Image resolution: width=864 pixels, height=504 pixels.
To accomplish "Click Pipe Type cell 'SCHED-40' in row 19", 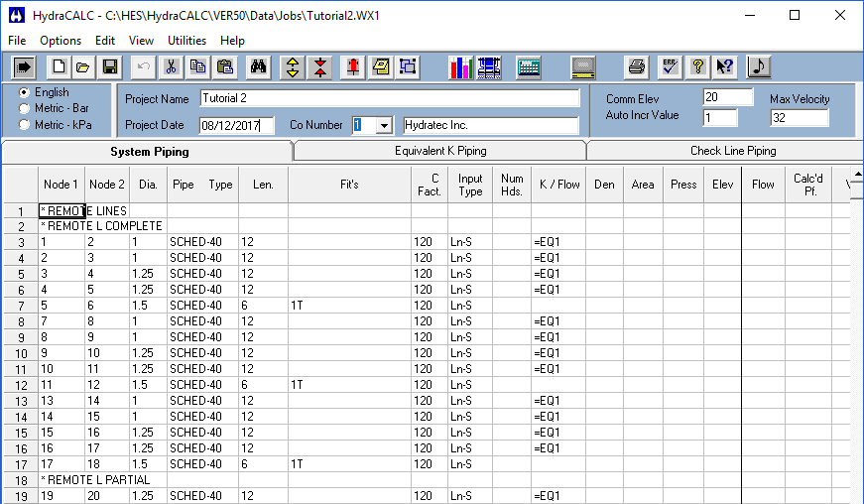I will coord(202,496).
